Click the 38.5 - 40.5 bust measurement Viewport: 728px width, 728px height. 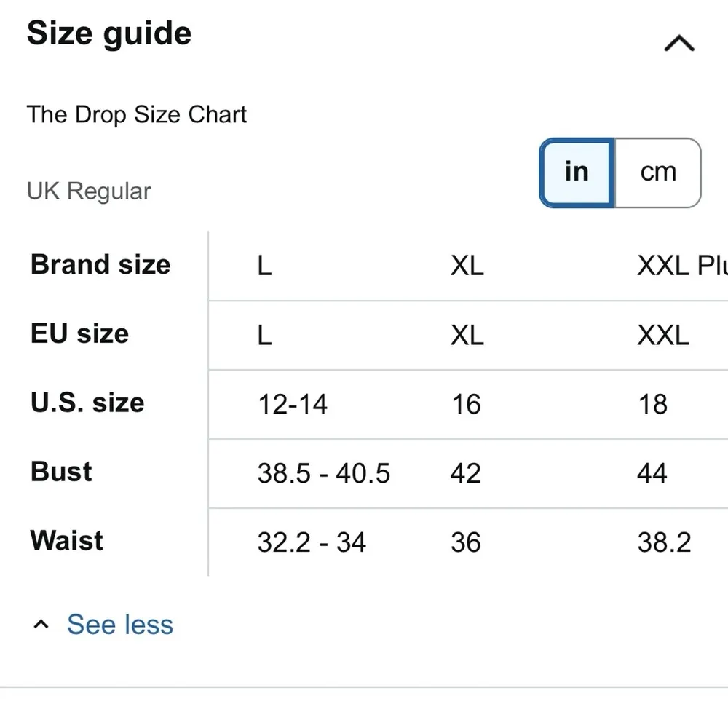pyautogui.click(x=324, y=474)
